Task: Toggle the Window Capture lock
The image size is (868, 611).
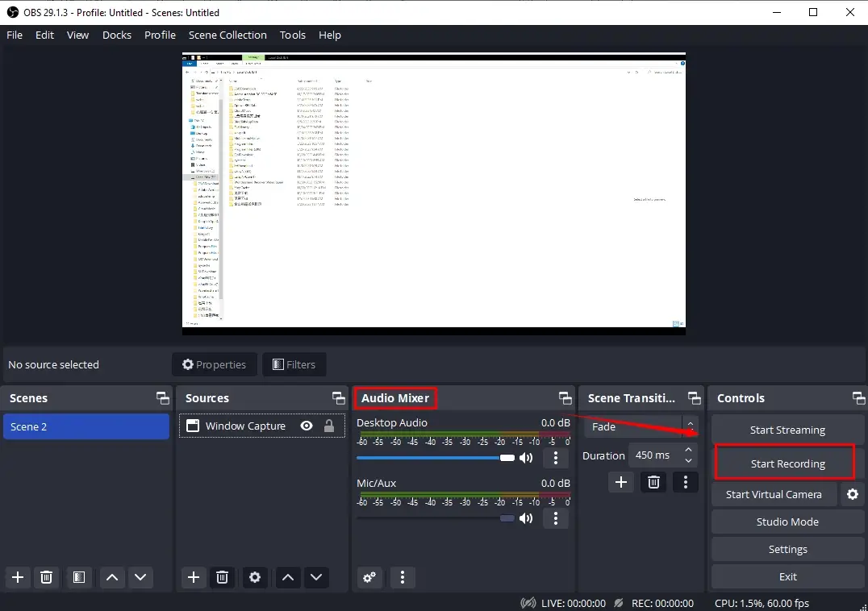Action: 329,426
